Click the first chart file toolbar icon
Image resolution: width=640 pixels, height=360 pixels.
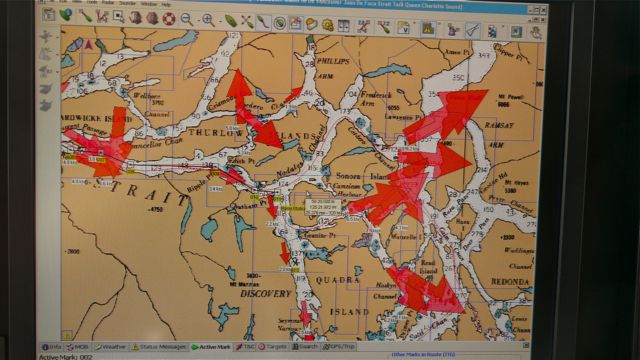(49, 14)
